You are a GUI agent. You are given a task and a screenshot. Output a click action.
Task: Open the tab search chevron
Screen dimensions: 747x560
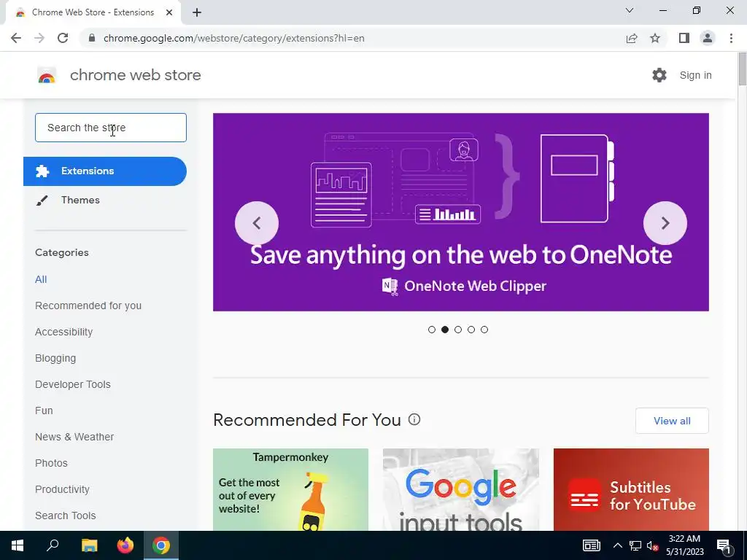[x=630, y=10]
